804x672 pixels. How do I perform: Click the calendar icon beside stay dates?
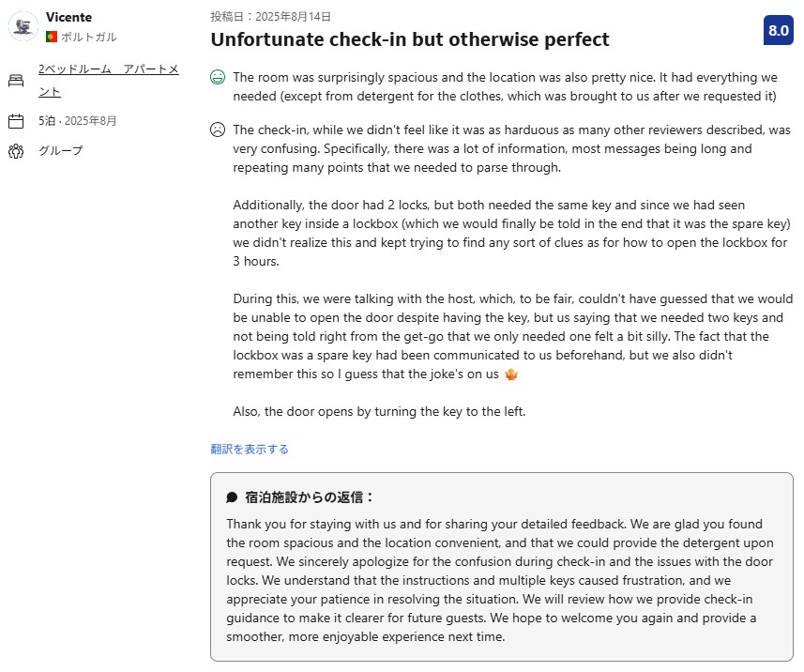coord(16,121)
